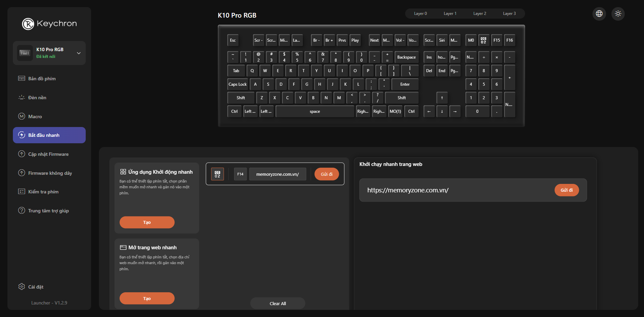Select the space bar key

pos(315,111)
